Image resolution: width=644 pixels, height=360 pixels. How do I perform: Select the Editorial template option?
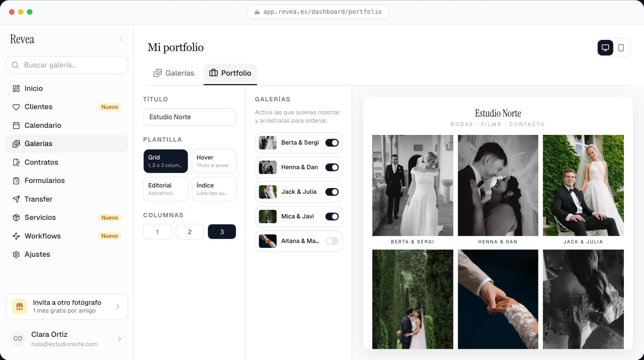165,189
